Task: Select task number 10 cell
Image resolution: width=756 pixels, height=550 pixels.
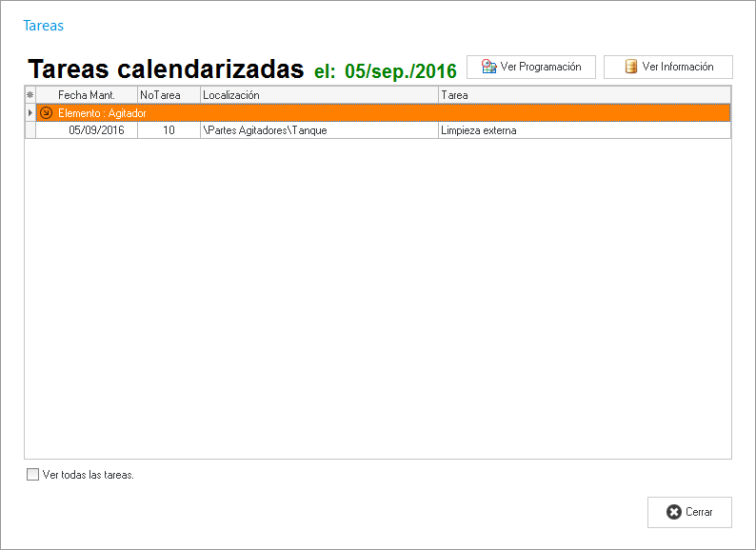Action: click(169, 130)
